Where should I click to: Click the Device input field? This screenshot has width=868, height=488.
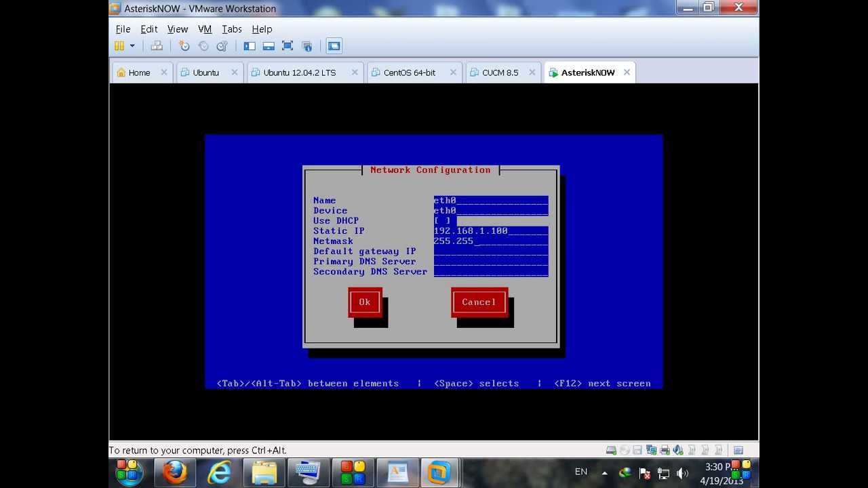491,211
